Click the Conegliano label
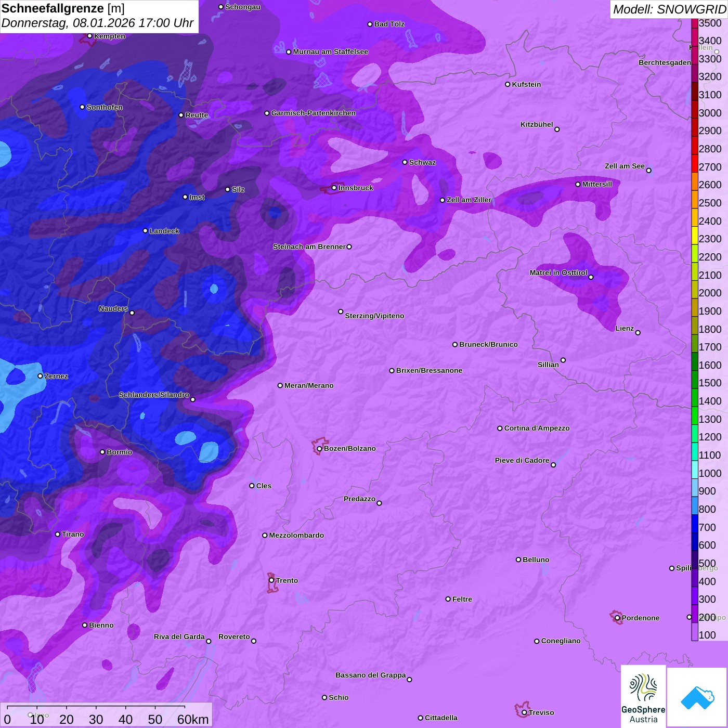Screen dimensions: 728x728 click(x=561, y=641)
